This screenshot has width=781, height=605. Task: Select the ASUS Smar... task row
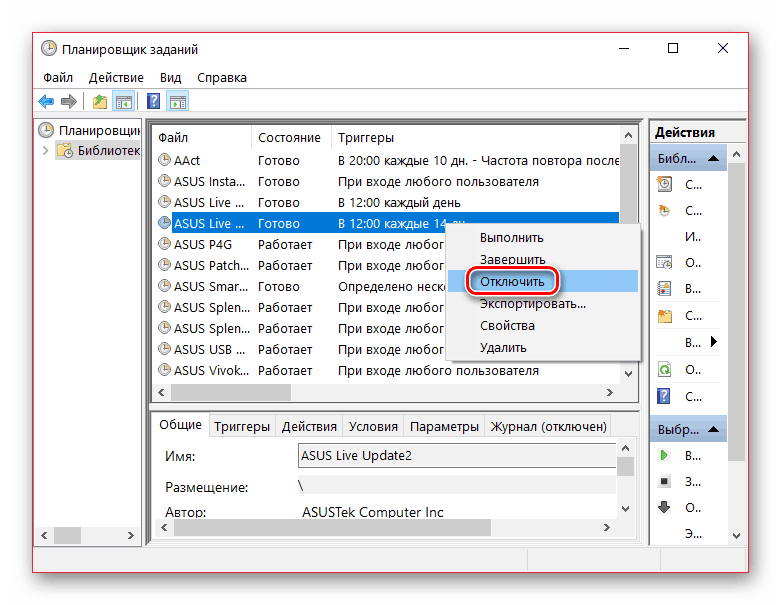pos(300,286)
